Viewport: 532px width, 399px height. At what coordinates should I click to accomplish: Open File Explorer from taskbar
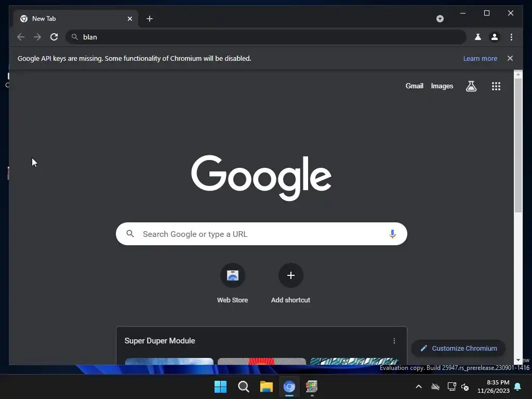pos(267,387)
